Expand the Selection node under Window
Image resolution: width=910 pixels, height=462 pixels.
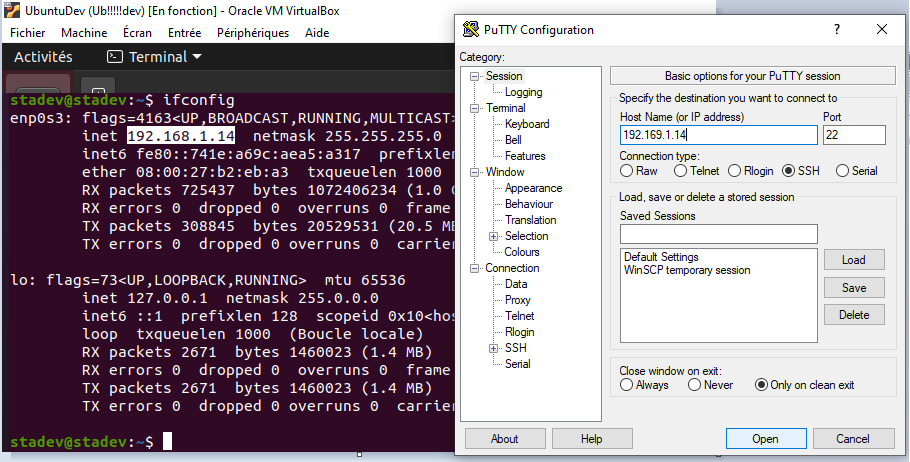[x=494, y=236]
